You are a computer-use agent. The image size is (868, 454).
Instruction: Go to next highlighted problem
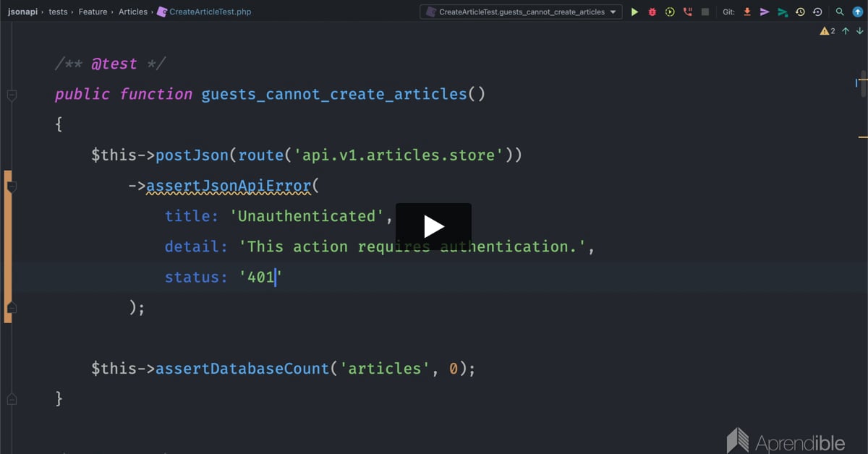(x=859, y=31)
